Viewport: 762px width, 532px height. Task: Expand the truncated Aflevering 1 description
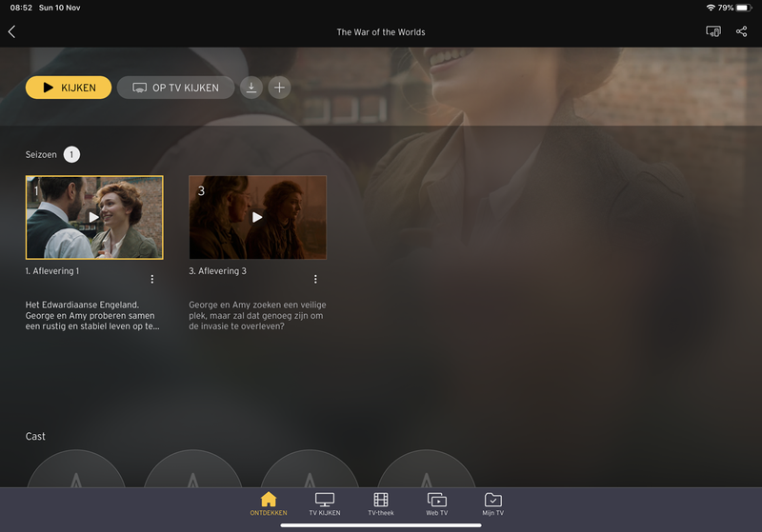pyautogui.click(x=92, y=316)
